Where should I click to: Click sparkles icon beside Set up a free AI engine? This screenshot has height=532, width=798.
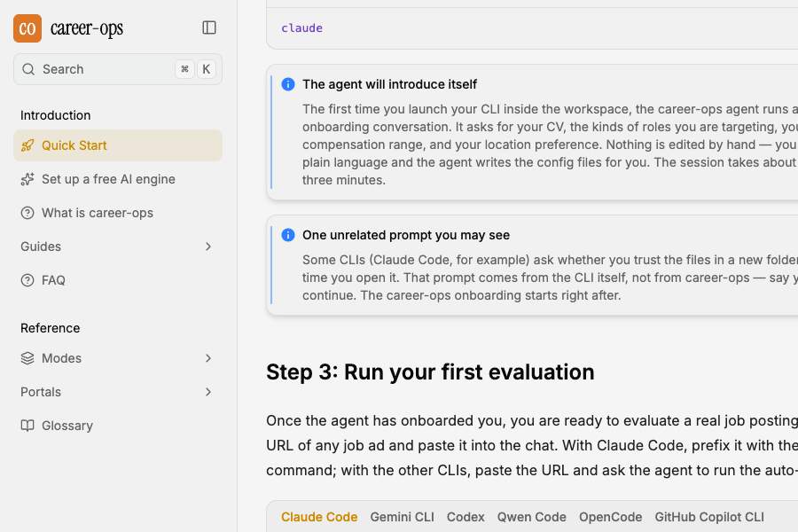click(27, 179)
